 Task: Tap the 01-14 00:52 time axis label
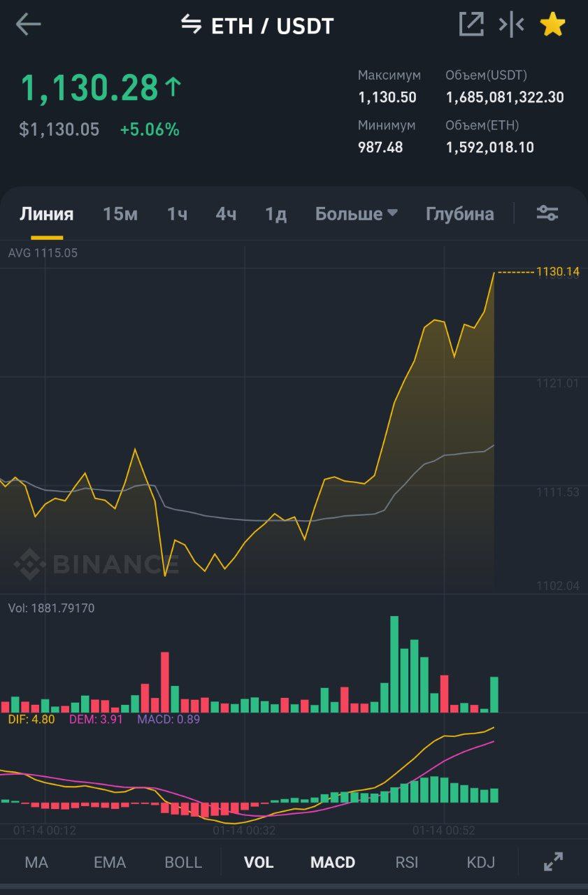[444, 831]
